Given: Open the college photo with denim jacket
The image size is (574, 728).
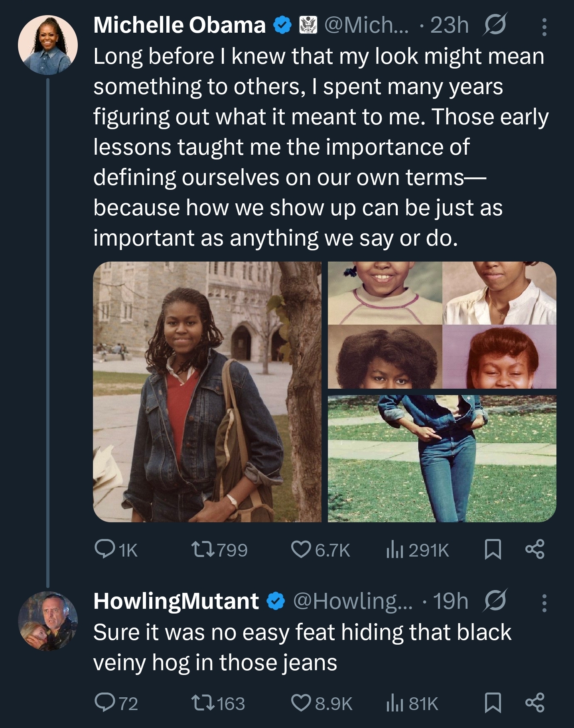Looking at the screenshot, I should (x=207, y=392).
